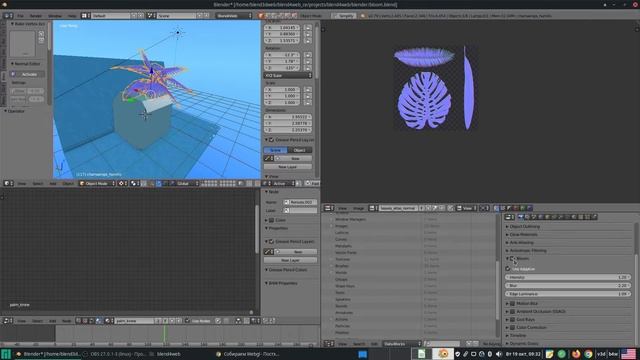The image size is (640, 360).
Task: Open the node editor type selector icon
Action: (x=8, y=321)
